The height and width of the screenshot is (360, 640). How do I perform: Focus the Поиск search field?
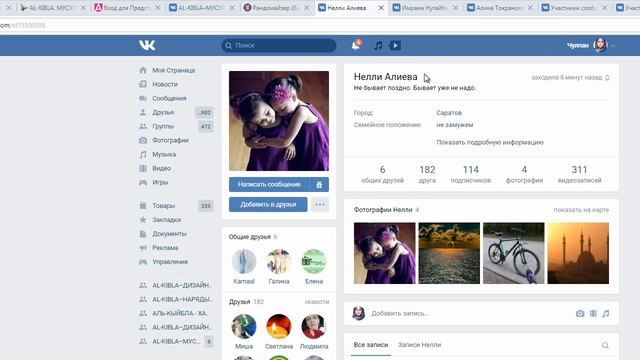279,45
